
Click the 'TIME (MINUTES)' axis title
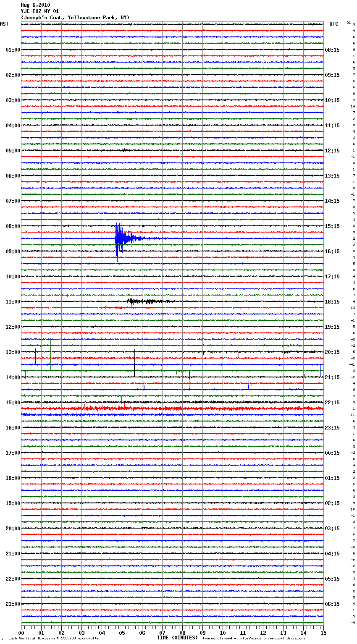(177, 638)
